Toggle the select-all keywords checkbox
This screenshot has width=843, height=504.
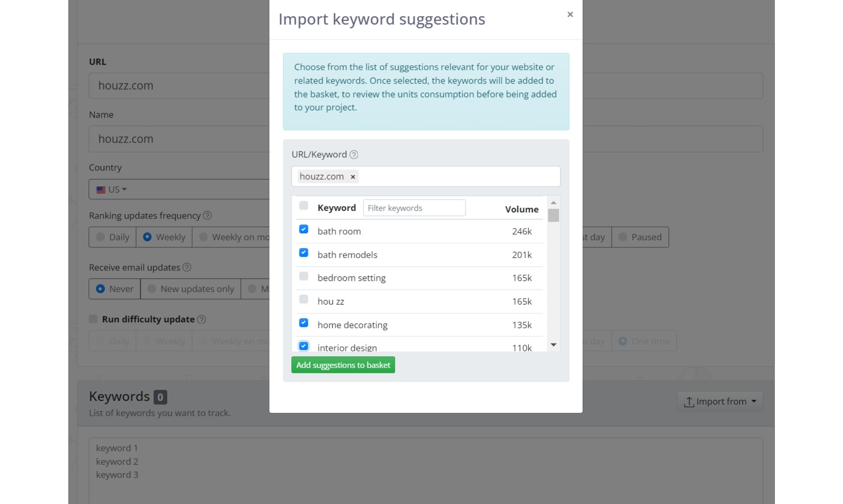pyautogui.click(x=303, y=205)
